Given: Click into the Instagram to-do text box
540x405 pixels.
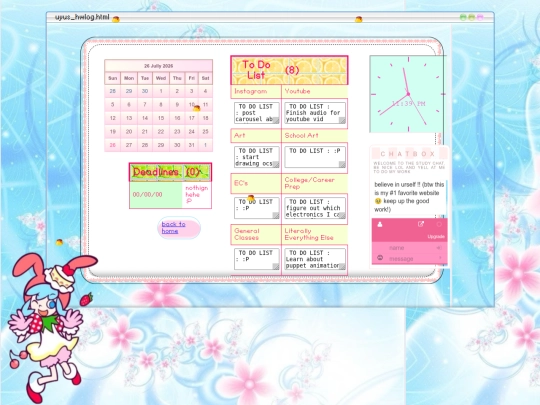Looking at the screenshot, I should coord(257,113).
